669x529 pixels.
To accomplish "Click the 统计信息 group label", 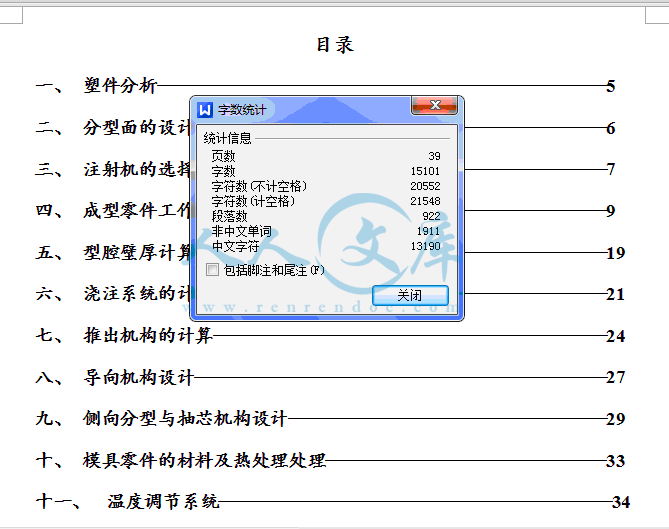I will pyautogui.click(x=227, y=138).
